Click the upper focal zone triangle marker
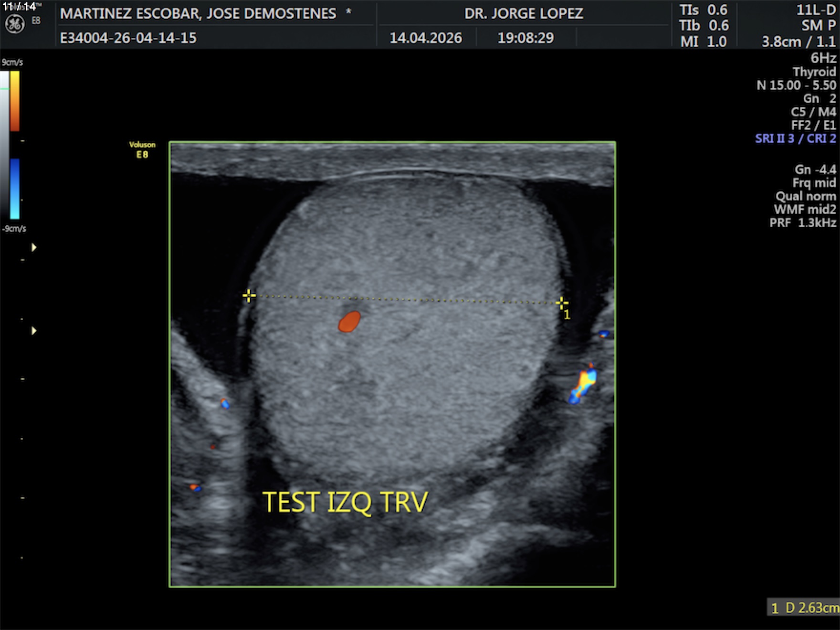This screenshot has width=840, height=630. (34, 247)
